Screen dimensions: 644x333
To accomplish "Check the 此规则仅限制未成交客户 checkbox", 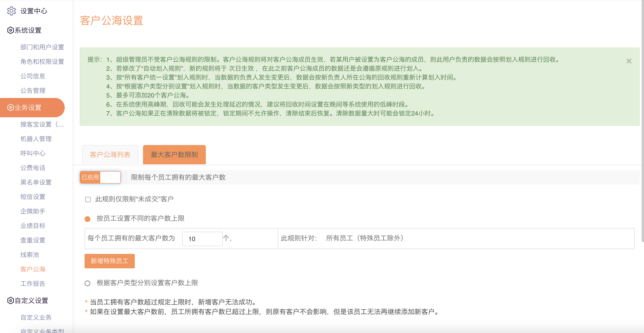I will point(88,200).
